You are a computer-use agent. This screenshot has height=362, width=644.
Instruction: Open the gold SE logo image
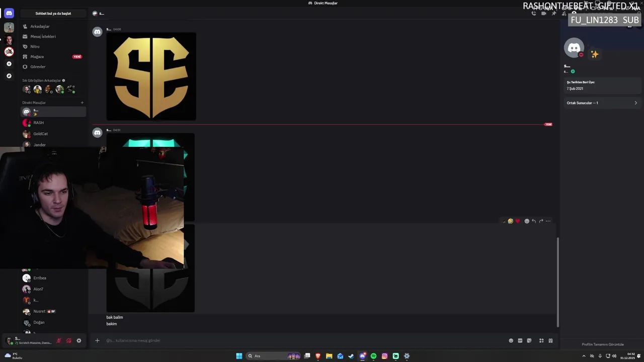point(151,76)
